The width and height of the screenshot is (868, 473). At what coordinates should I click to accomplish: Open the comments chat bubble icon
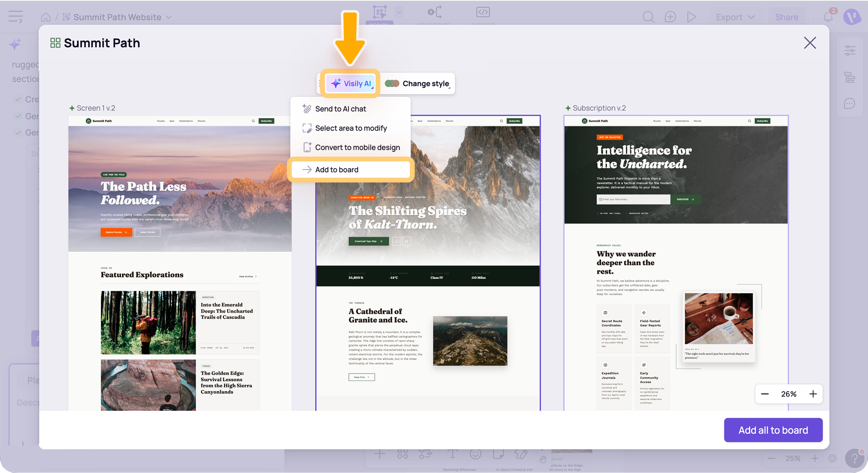click(x=850, y=104)
